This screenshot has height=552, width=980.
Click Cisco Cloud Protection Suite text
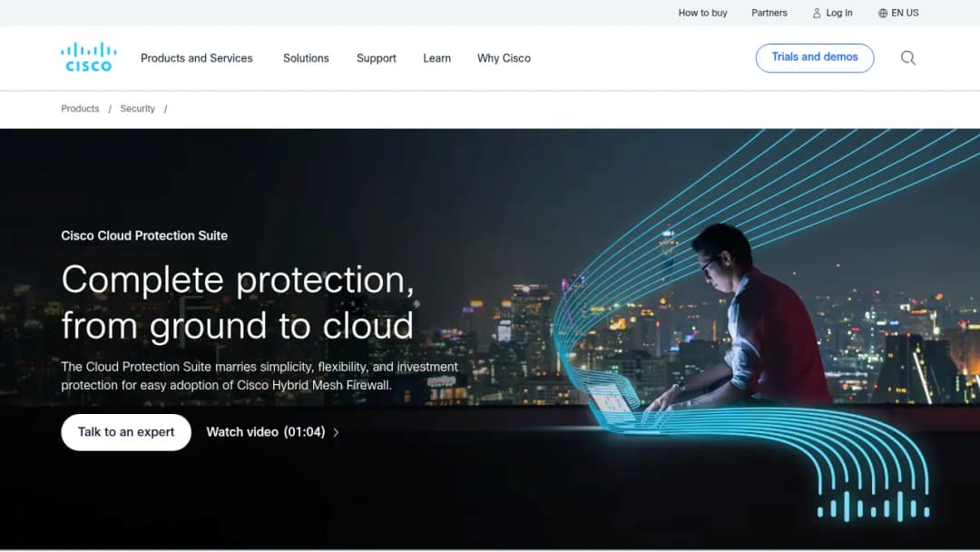coord(144,236)
